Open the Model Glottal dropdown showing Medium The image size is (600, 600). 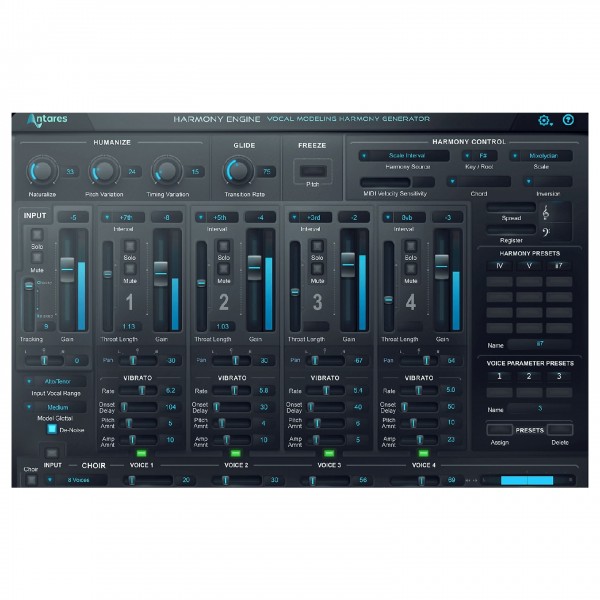coord(55,407)
